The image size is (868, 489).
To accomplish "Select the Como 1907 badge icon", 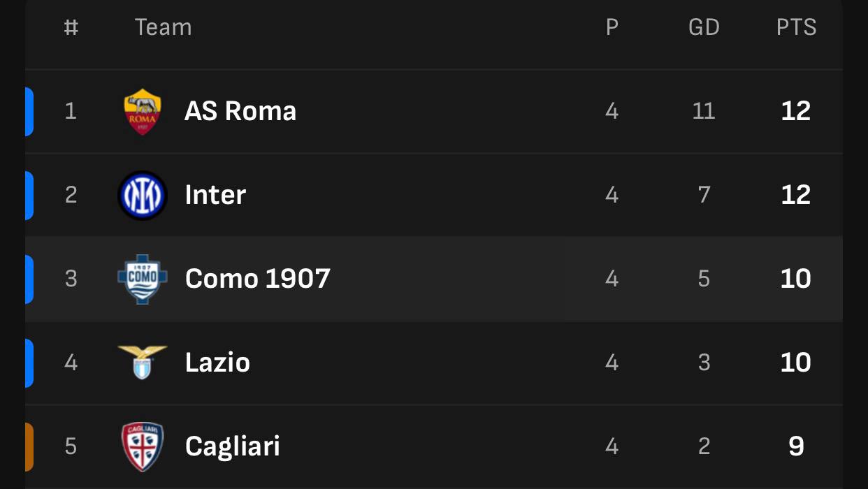I will (143, 279).
